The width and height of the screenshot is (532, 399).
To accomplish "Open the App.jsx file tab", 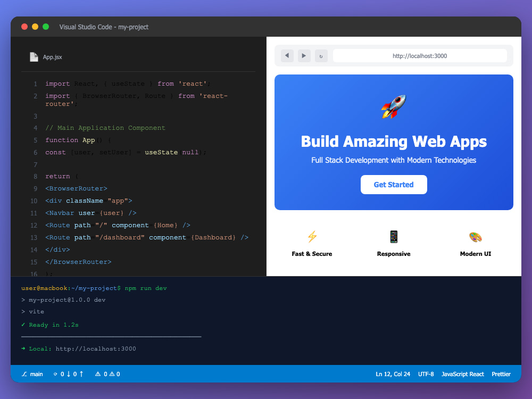I will [46, 57].
